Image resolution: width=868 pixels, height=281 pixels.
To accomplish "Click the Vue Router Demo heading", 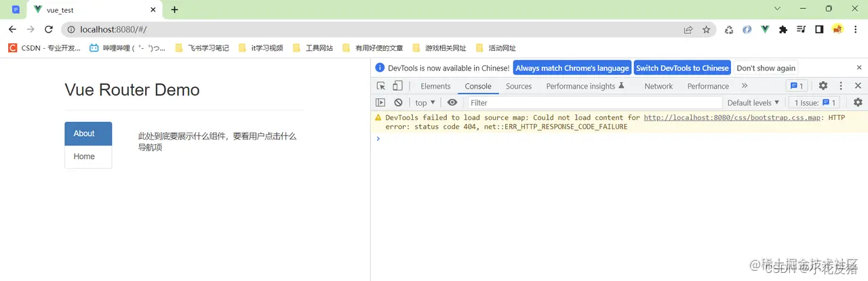I will 132,90.
